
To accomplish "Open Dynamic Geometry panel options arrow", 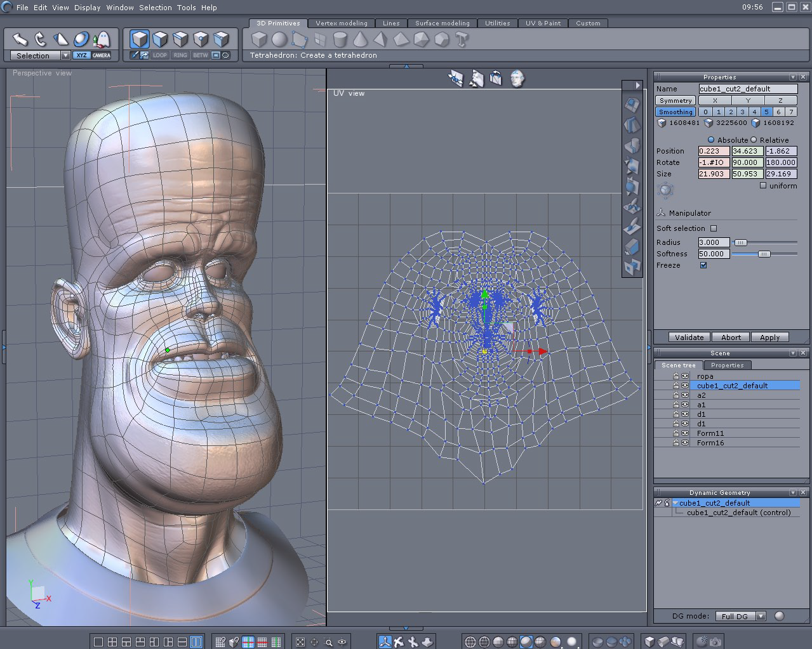I will [794, 492].
